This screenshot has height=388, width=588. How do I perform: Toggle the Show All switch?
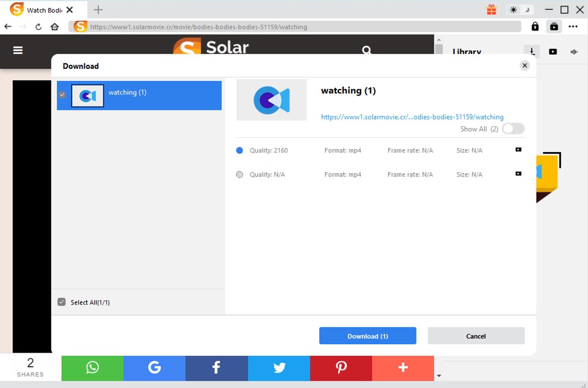(x=513, y=129)
